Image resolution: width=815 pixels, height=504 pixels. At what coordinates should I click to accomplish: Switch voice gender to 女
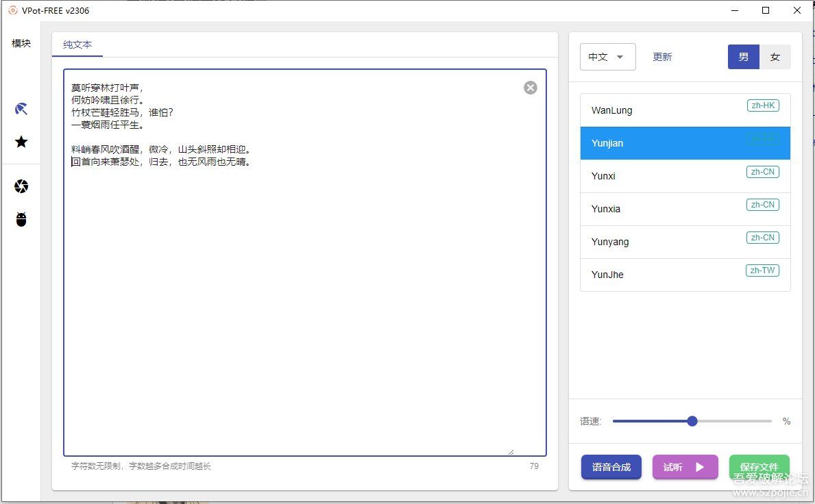click(775, 57)
